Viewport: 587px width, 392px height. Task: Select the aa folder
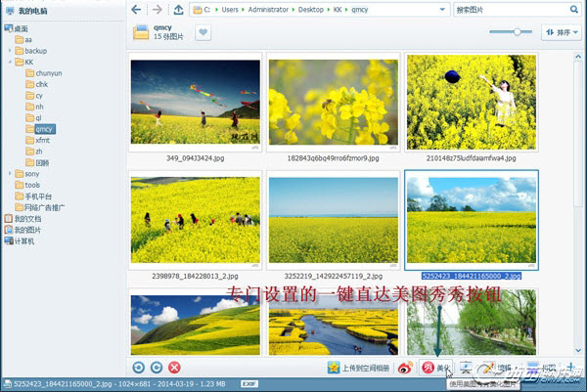coord(23,40)
